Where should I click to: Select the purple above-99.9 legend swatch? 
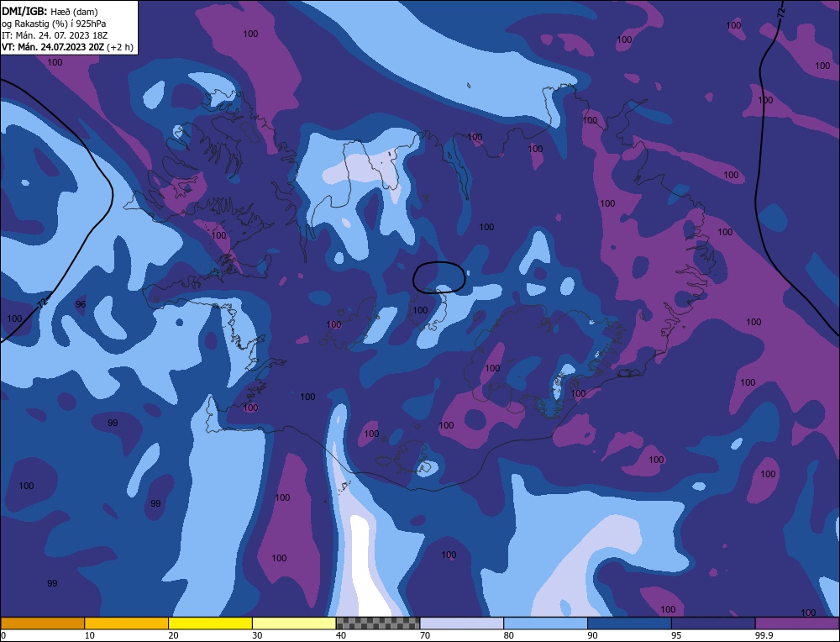[798, 624]
